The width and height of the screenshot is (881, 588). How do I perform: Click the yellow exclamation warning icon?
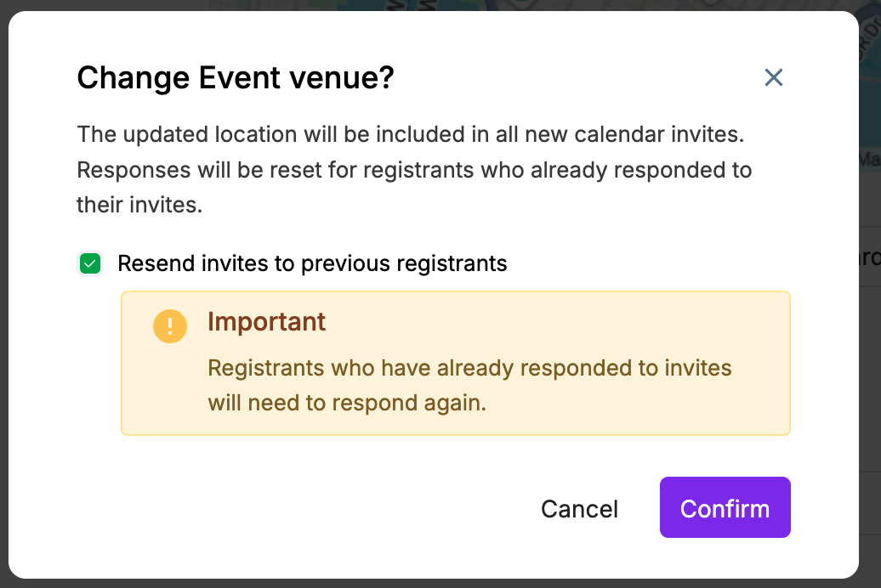(x=170, y=326)
